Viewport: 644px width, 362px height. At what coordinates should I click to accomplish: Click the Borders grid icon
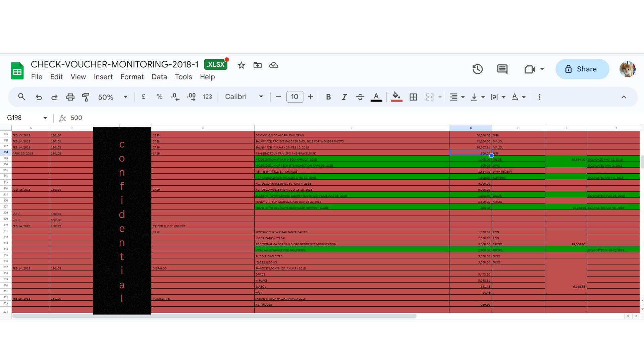tap(413, 97)
